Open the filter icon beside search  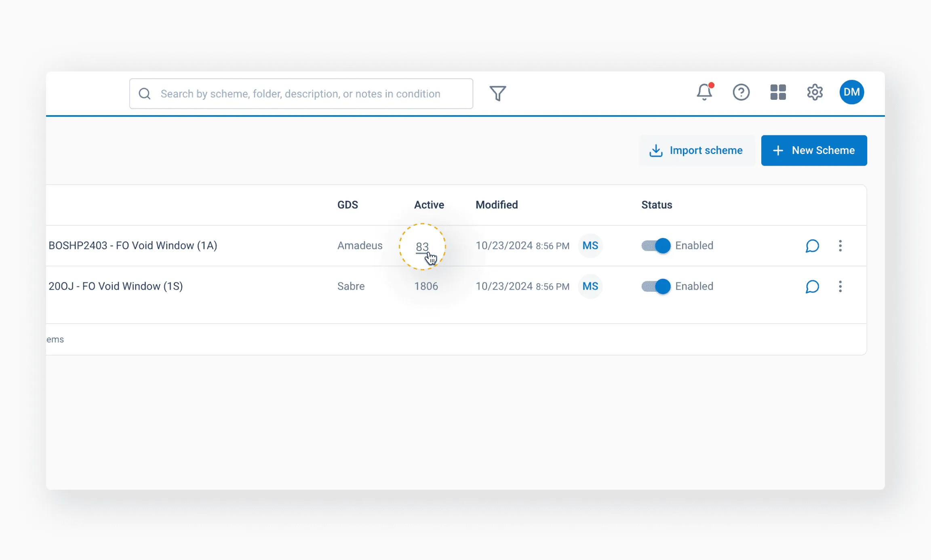coord(497,93)
